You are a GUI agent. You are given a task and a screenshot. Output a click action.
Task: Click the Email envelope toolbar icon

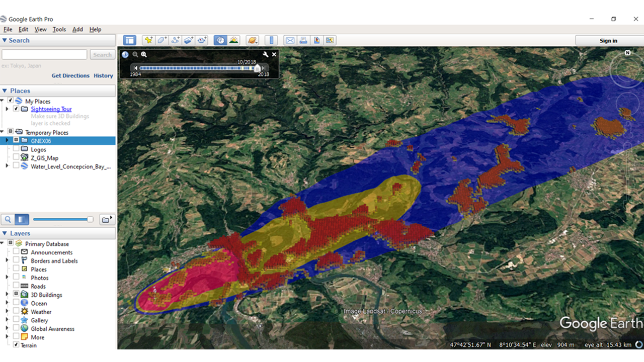[x=290, y=40]
